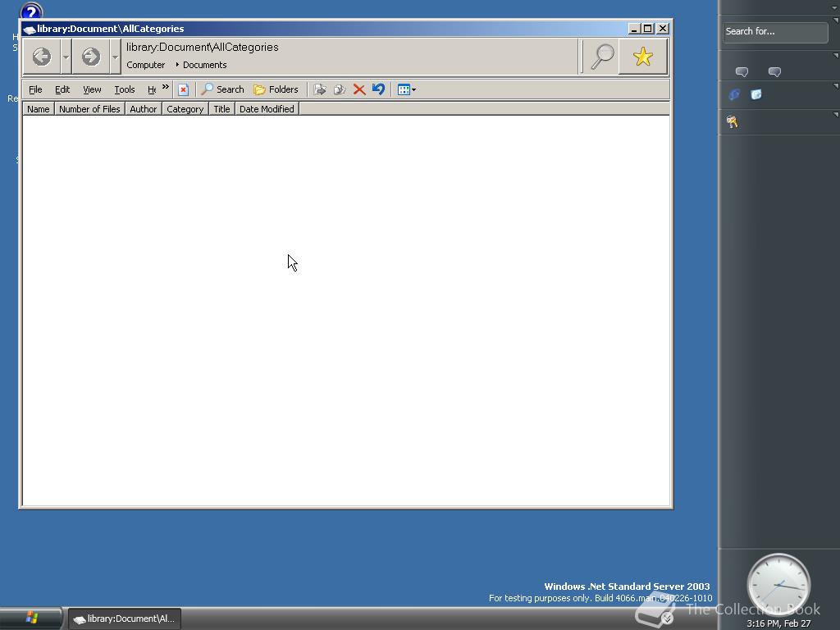The image size is (840, 630).
Task: Open the File menu
Action: [x=35, y=89]
